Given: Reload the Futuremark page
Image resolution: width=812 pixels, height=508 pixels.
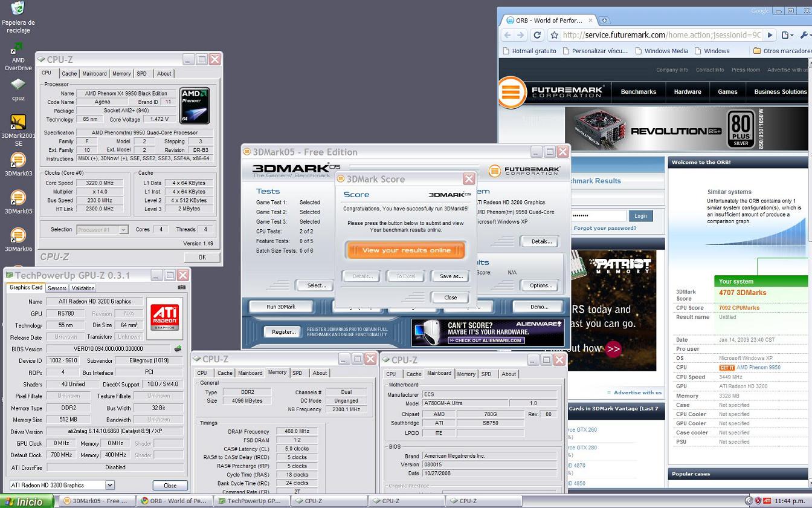Looking at the screenshot, I should (x=536, y=35).
